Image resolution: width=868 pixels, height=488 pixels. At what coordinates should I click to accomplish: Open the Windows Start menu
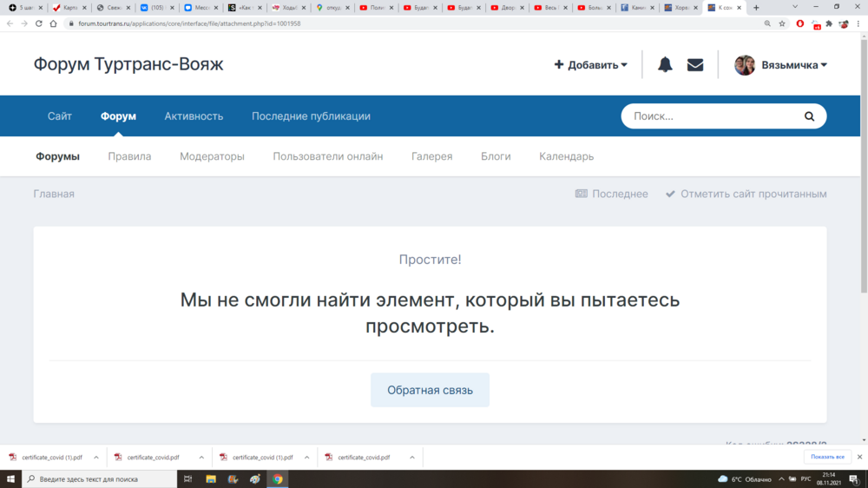coord(10,478)
